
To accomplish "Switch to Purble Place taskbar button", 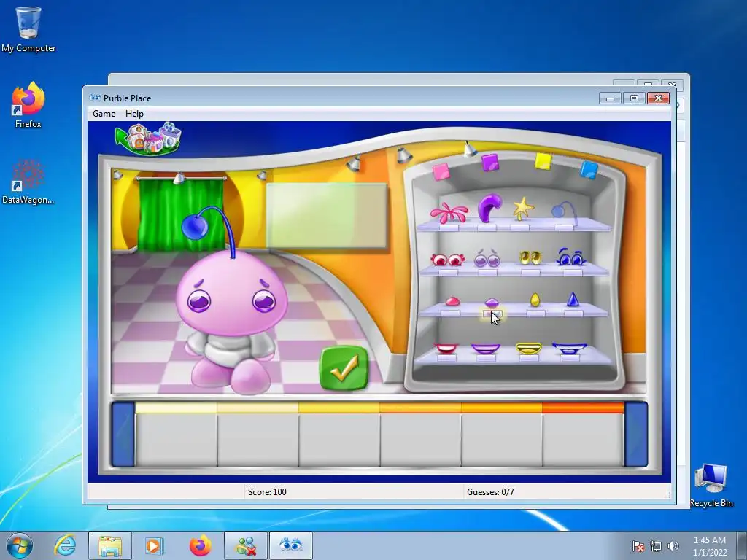I will (291, 545).
